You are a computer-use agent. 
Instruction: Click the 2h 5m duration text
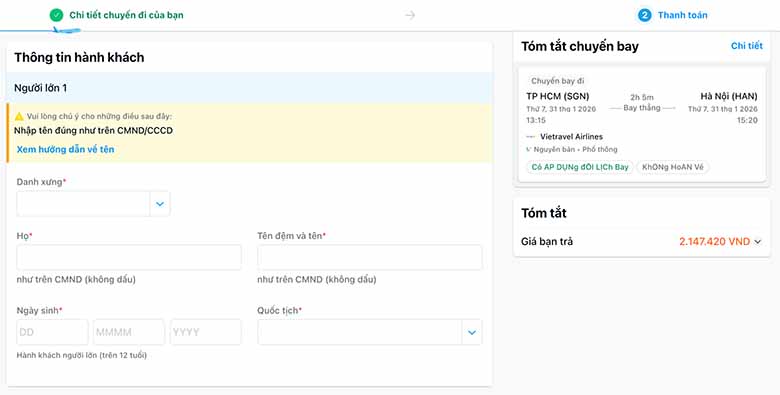coord(642,98)
